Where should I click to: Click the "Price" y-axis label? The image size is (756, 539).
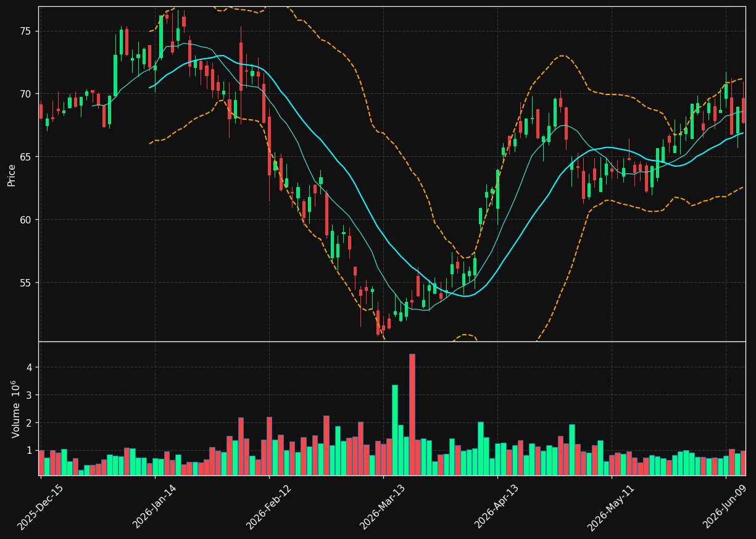point(12,175)
